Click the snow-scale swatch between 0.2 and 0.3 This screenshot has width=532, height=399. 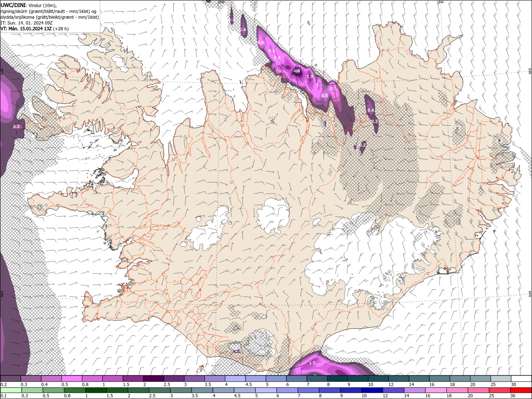(x=11, y=379)
